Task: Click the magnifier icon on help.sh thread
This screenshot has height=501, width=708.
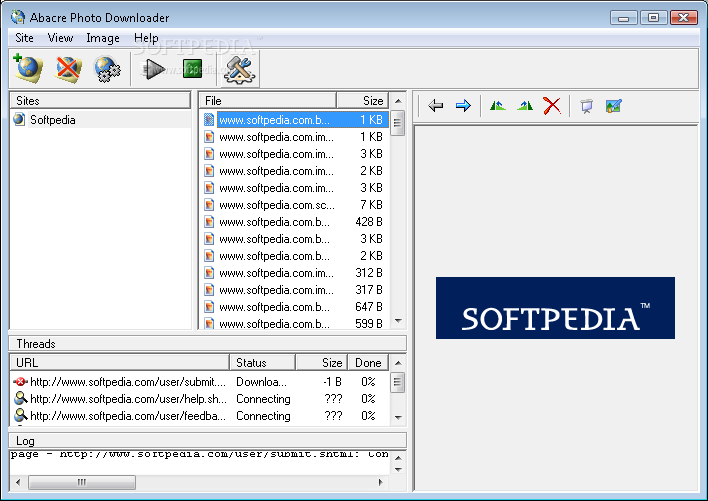Action: click(20, 399)
